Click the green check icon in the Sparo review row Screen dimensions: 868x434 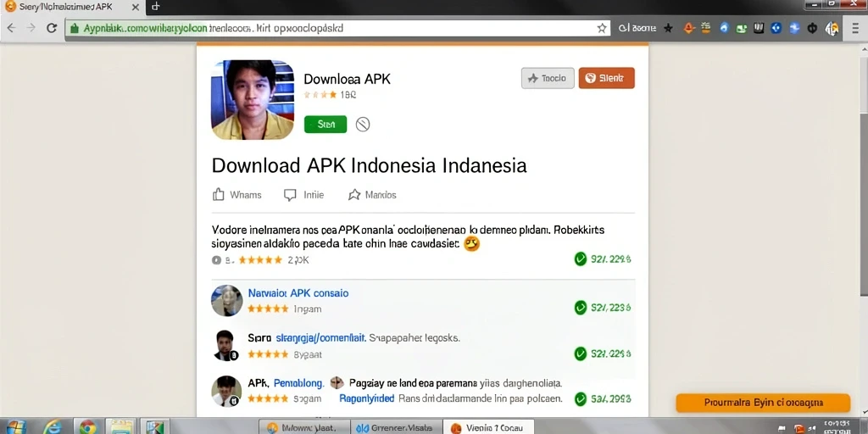click(580, 353)
